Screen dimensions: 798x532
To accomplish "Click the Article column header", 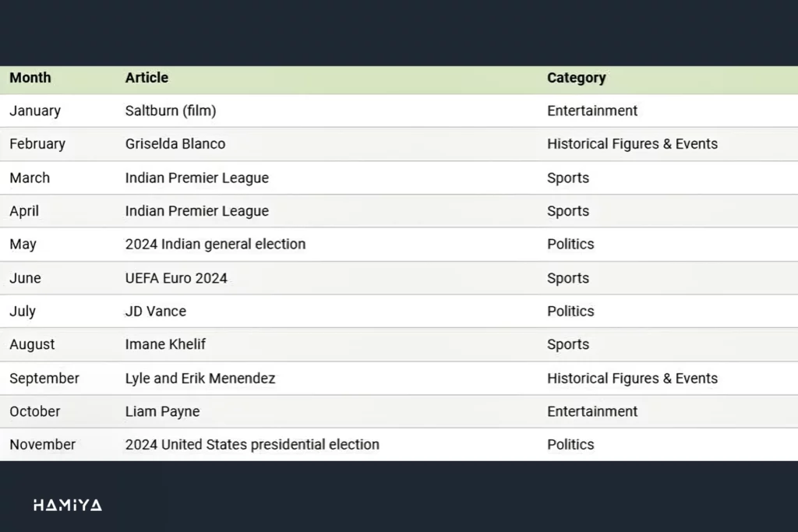I will coord(147,78).
